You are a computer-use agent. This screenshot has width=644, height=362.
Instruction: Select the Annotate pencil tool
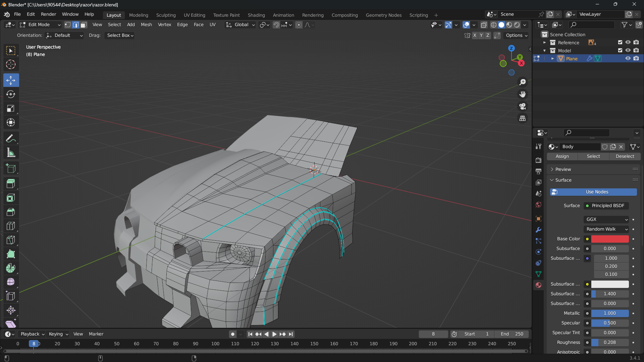11,138
